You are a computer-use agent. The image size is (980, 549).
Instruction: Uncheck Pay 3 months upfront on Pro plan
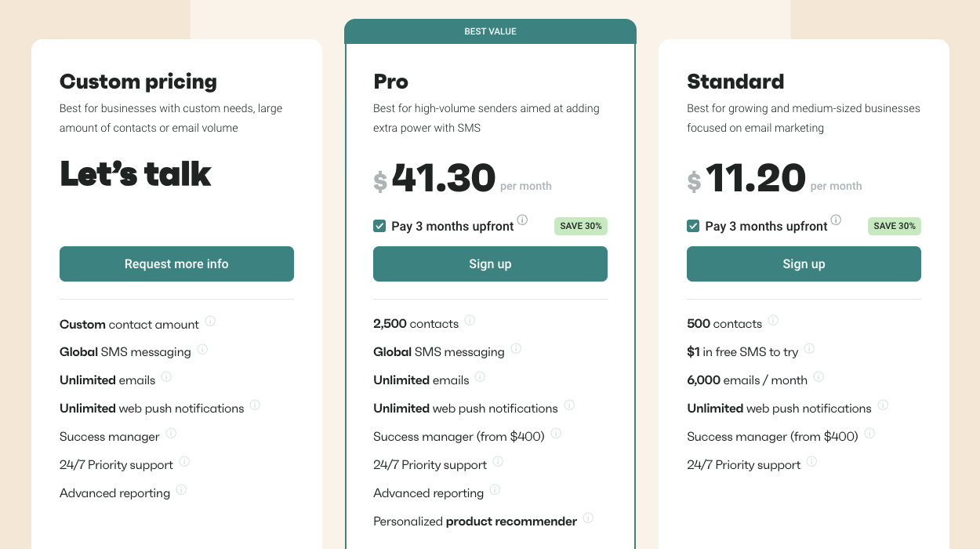pos(379,226)
